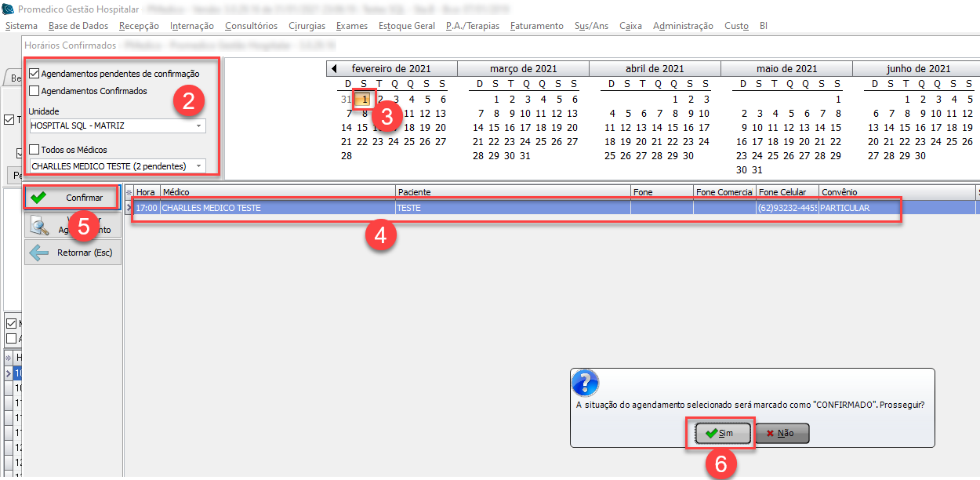The image size is (980, 480).
Task: Click the Paciente column header
Action: [513, 192]
